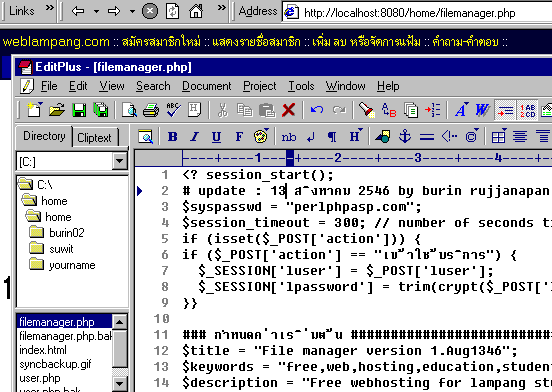Open heading H dropdown
This screenshot has height=392, width=552.
pyautogui.click(x=356, y=136)
